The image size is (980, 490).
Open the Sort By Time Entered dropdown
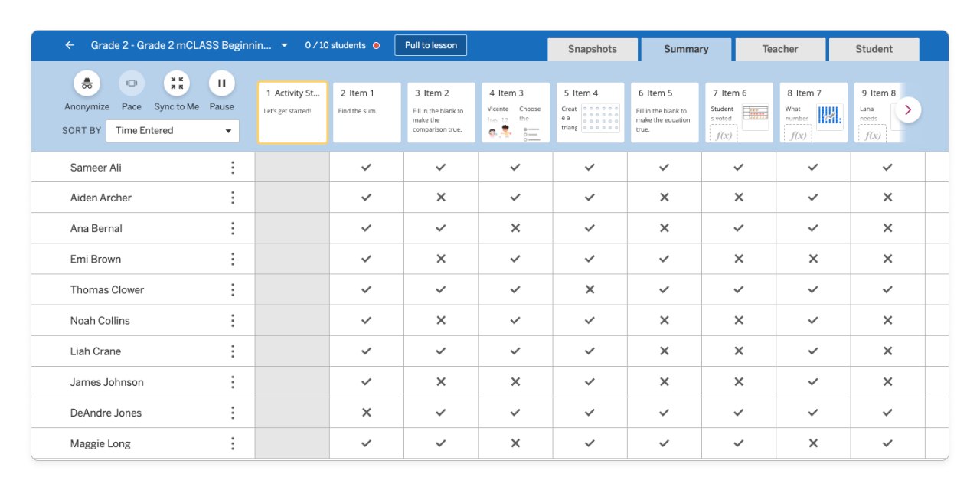(172, 131)
